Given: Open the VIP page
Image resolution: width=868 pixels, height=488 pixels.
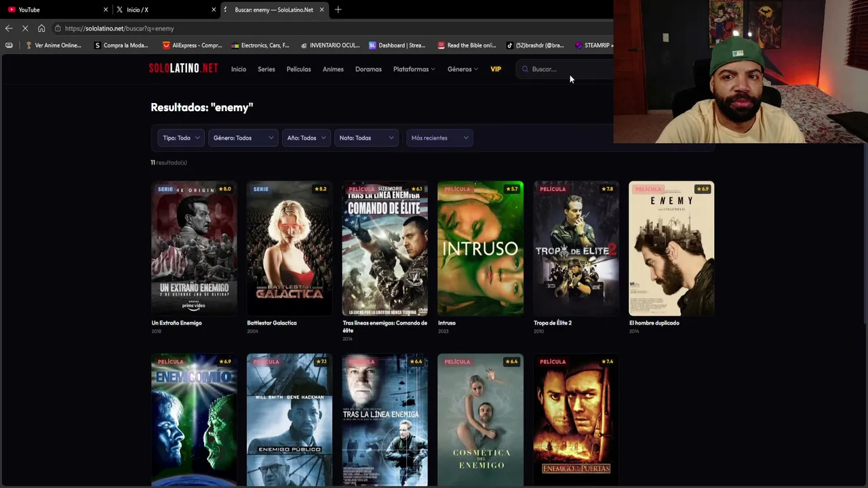Looking at the screenshot, I should 496,69.
